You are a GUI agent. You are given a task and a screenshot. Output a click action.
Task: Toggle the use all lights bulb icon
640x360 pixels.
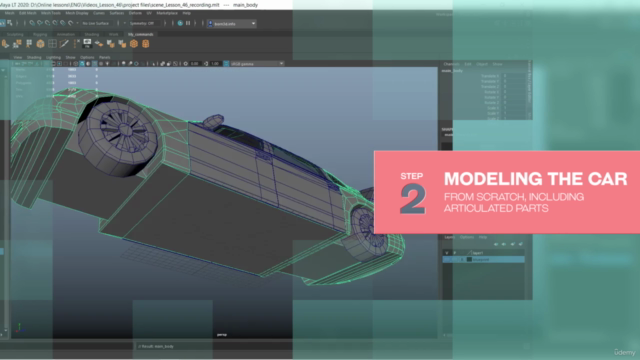click(x=107, y=64)
